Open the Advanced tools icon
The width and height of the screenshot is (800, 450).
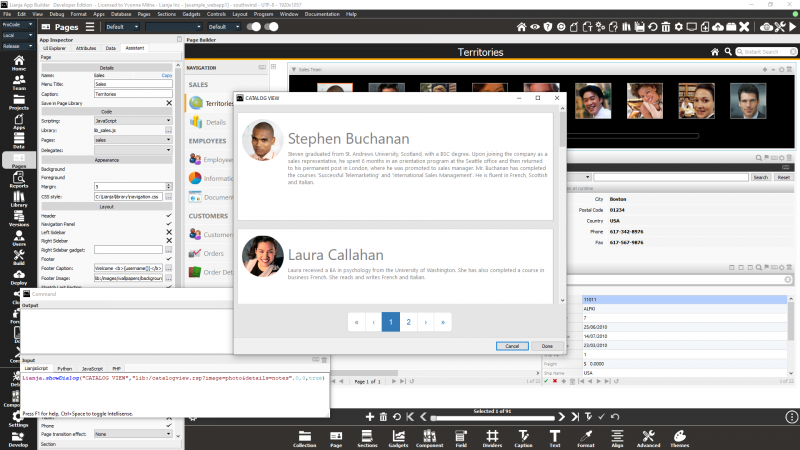point(648,438)
